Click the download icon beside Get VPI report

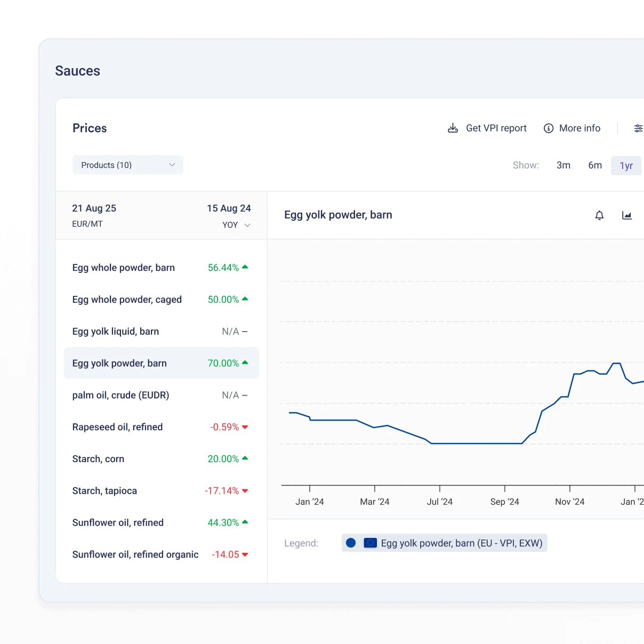[453, 128]
